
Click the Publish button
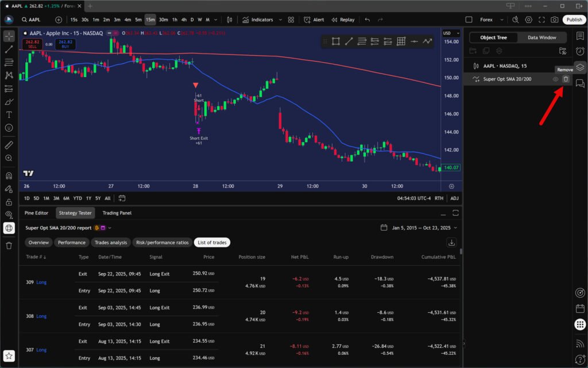click(574, 20)
